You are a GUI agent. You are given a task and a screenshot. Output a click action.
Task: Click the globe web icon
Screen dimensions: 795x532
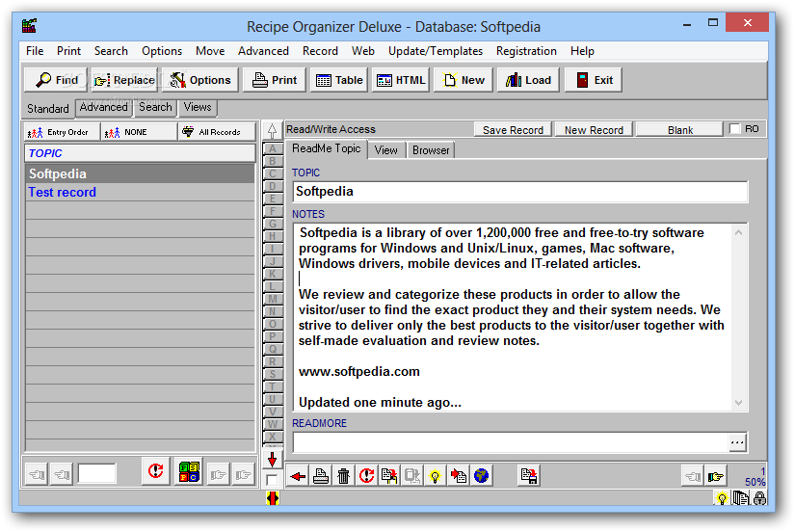481,476
